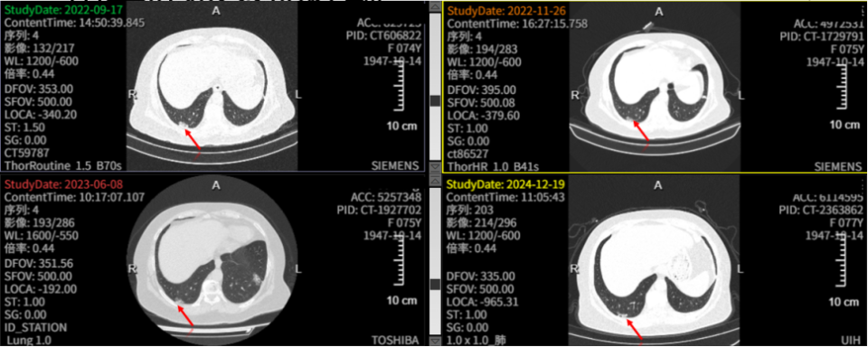868x347 pixels.
Task: Click the ThorHR 1.0 B41s series name
Action: pyautogui.click(x=493, y=165)
